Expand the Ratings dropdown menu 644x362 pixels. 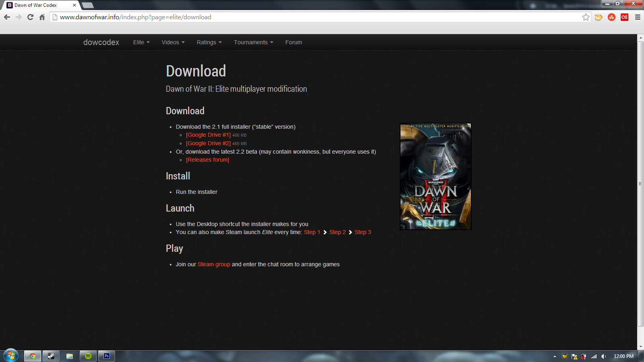[x=209, y=42]
